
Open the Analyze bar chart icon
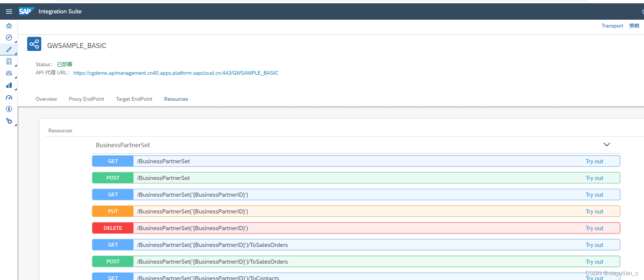coord(9,85)
